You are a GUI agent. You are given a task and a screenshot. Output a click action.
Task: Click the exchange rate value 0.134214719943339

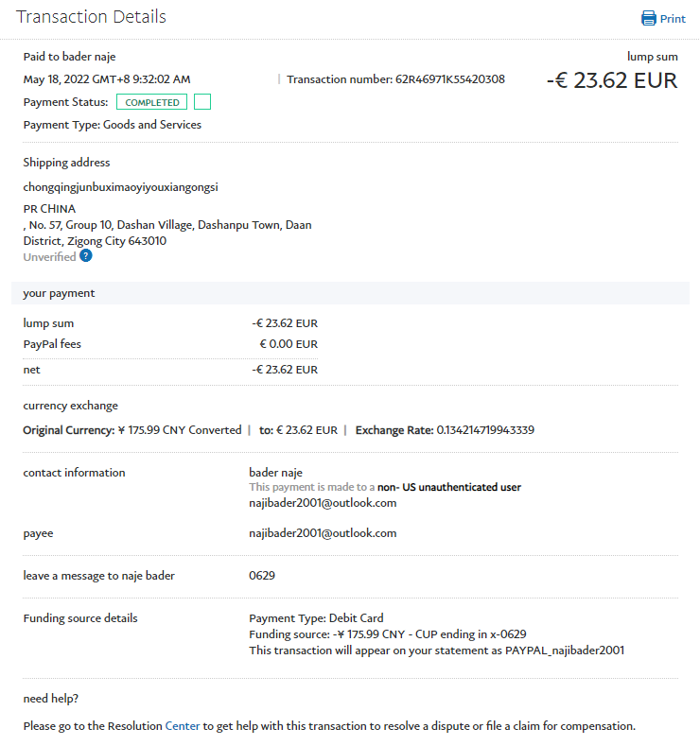[485, 430]
